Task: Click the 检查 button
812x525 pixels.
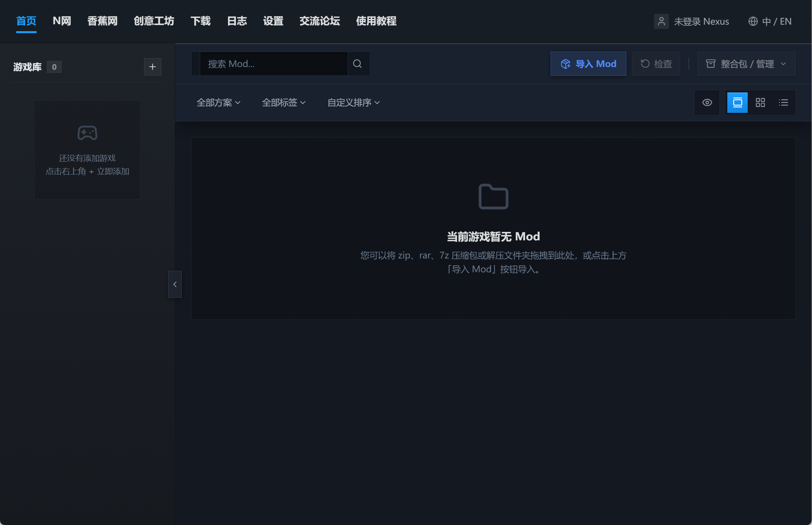Action: pyautogui.click(x=656, y=64)
